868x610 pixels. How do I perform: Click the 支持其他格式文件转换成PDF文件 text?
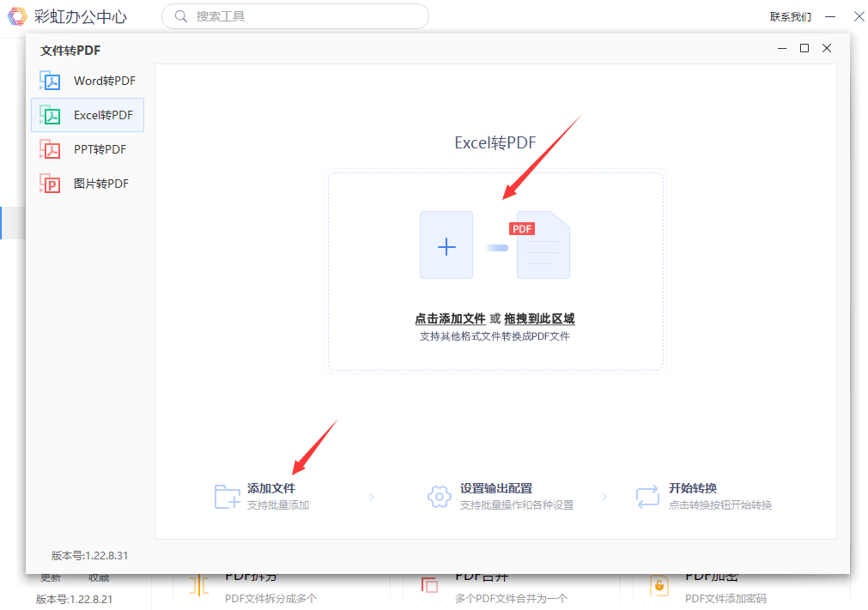(495, 336)
